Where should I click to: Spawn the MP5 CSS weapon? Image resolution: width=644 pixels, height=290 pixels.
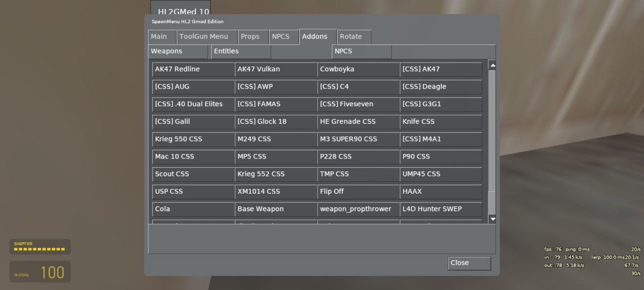(x=276, y=157)
